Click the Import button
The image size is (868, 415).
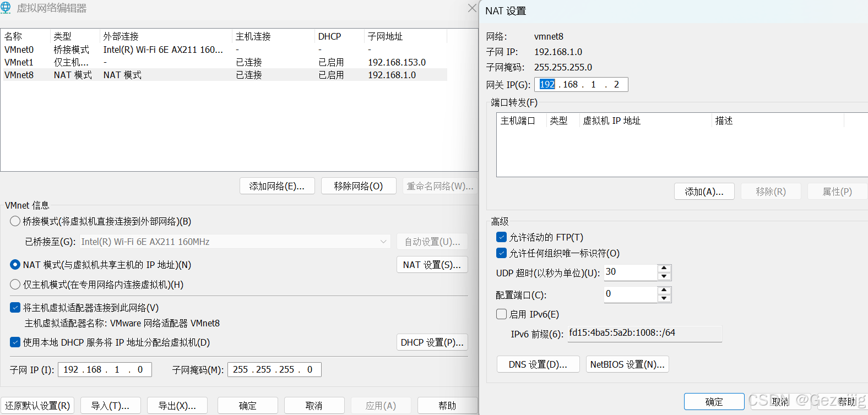[110, 406]
